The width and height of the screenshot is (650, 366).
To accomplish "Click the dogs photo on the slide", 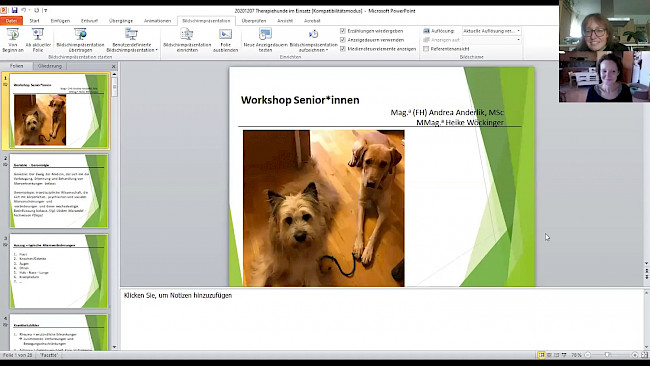I will (324, 208).
